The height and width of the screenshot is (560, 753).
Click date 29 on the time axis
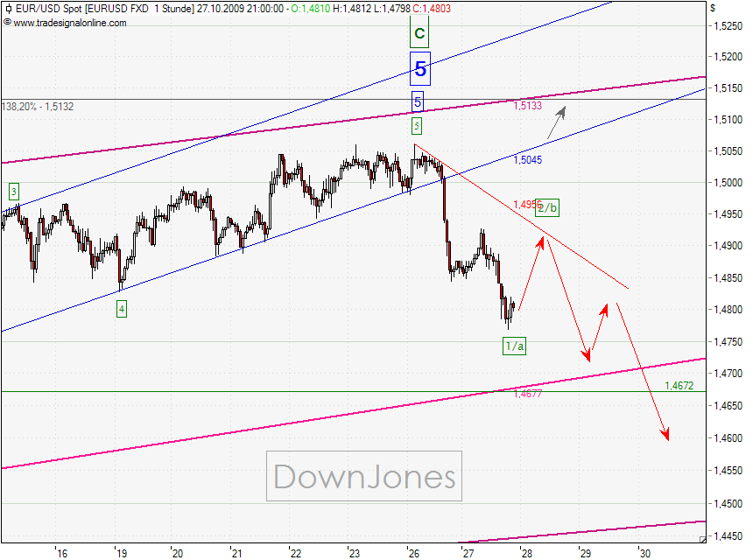(x=586, y=553)
